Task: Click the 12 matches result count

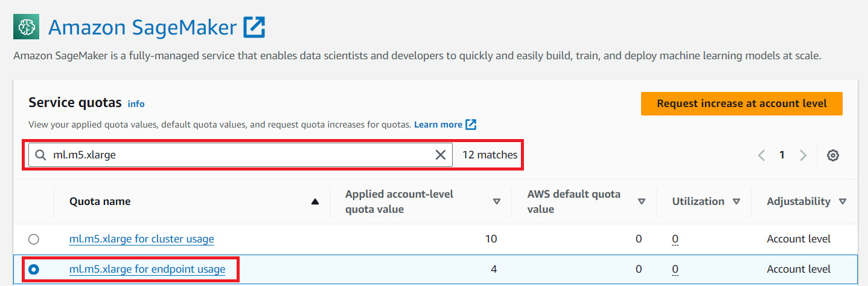Action: 490,155
